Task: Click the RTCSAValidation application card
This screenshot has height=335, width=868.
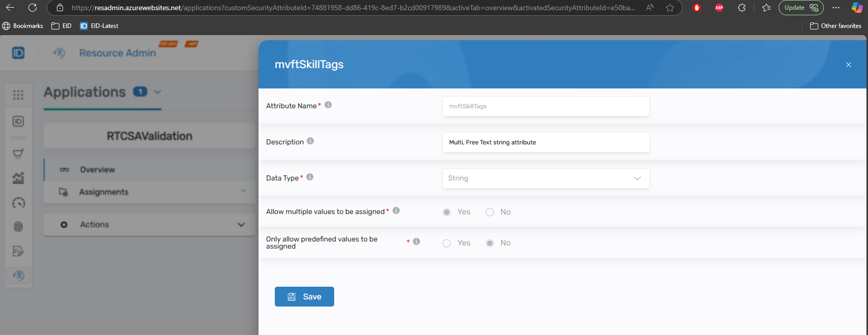Action: click(x=150, y=136)
